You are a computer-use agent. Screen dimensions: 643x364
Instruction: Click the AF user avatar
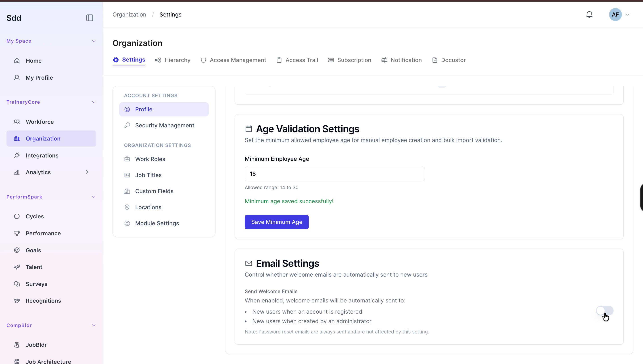[x=615, y=14]
